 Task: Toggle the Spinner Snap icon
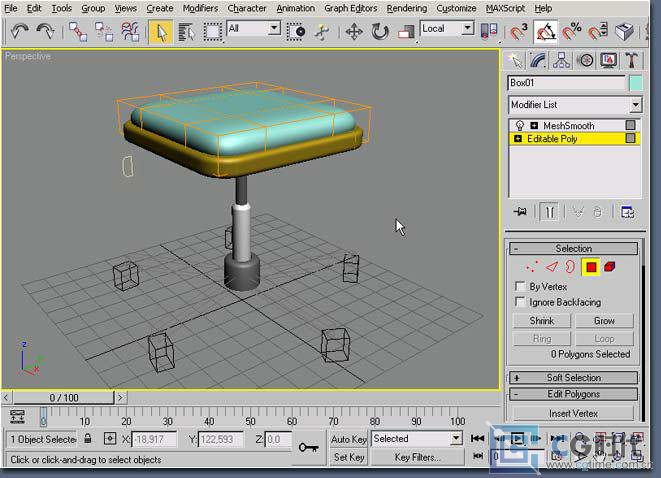tap(598, 32)
